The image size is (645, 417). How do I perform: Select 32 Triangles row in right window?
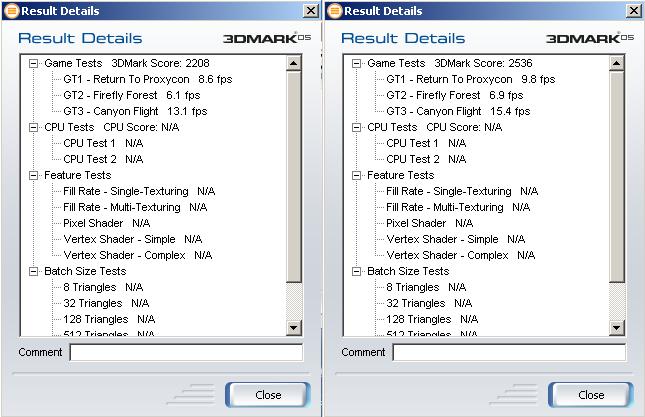429,303
